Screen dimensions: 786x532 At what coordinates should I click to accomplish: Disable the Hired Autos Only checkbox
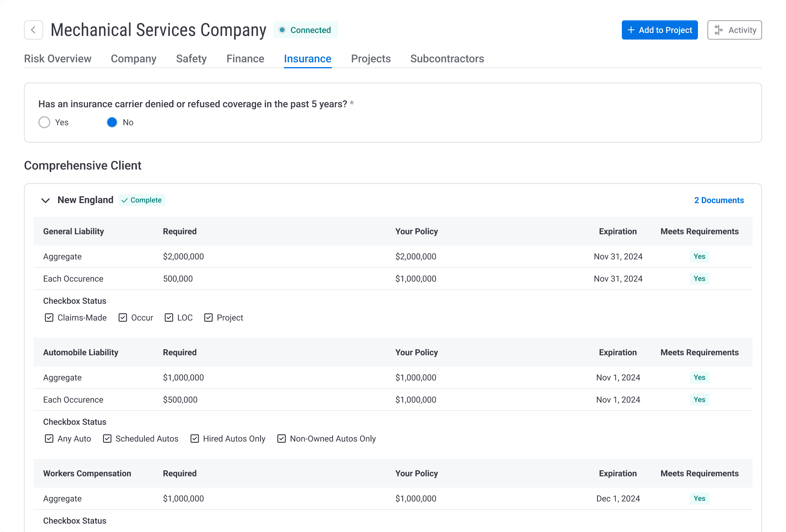[x=194, y=439]
